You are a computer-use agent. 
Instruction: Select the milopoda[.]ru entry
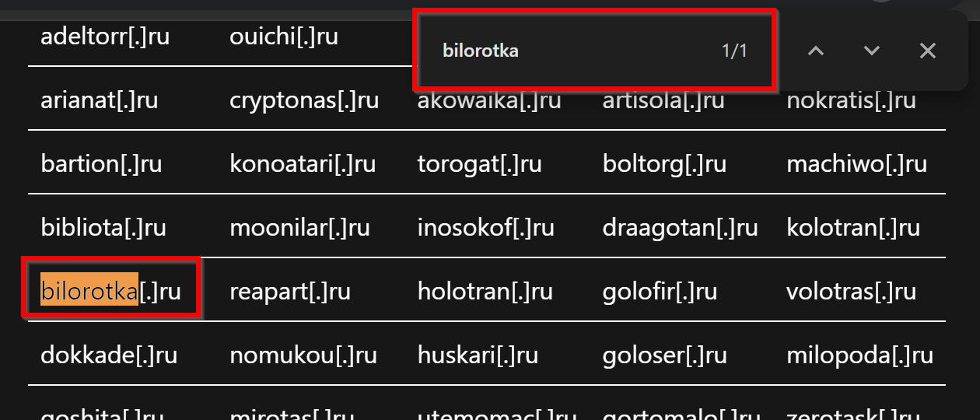859,355
